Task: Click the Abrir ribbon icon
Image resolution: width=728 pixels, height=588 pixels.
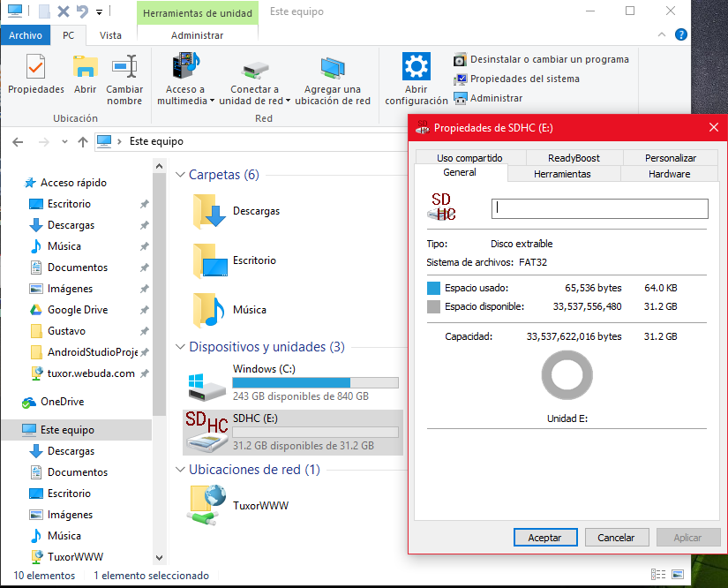Action: coord(85,74)
